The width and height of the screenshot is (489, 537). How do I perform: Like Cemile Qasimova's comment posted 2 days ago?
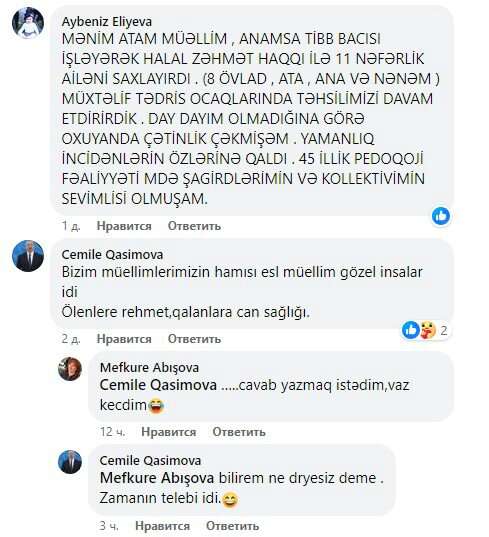coord(124,339)
